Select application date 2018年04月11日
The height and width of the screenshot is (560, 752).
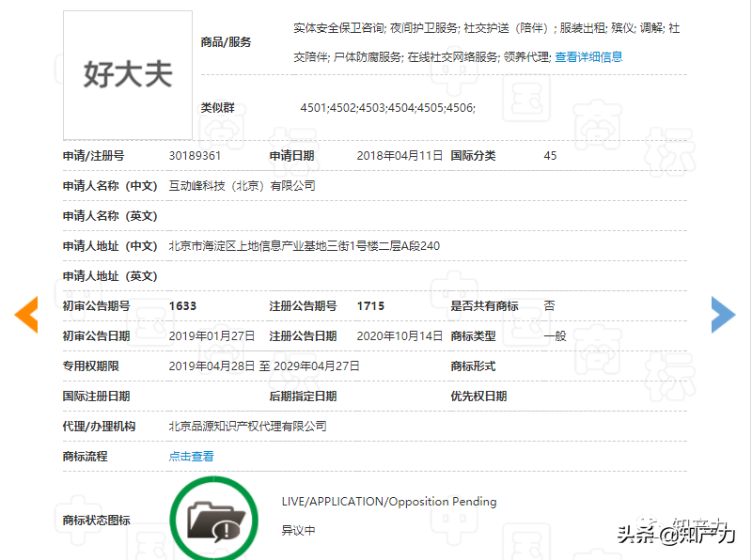(399, 156)
